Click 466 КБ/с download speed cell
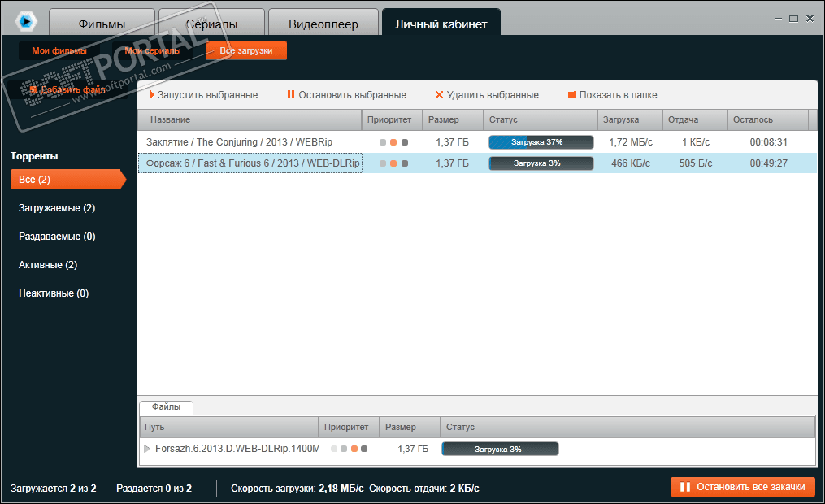This screenshot has height=504, width=825. (x=630, y=163)
